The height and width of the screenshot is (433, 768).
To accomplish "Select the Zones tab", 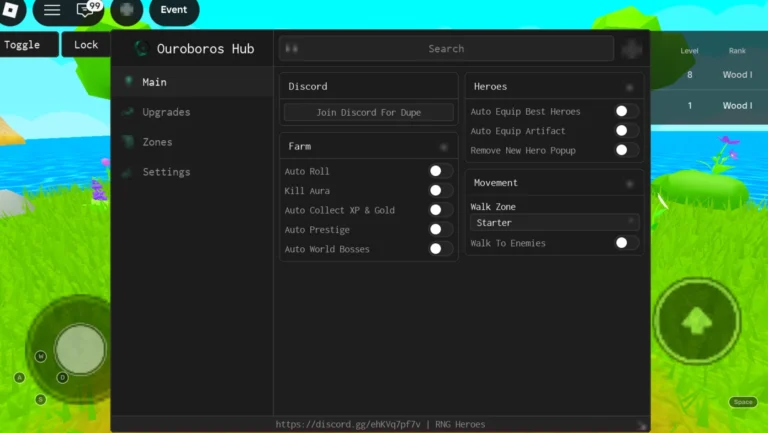I will tap(192, 142).
